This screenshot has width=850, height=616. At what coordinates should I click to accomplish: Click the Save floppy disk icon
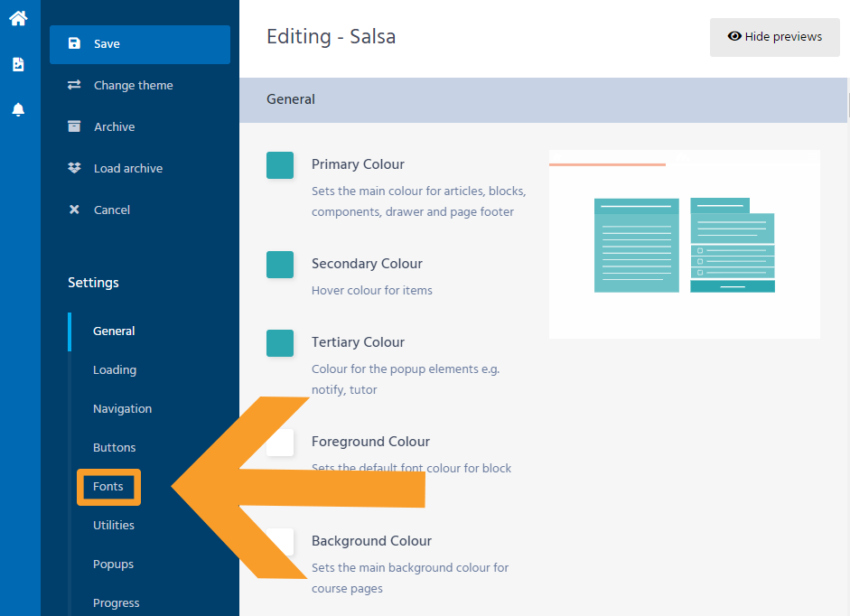pyautogui.click(x=75, y=43)
